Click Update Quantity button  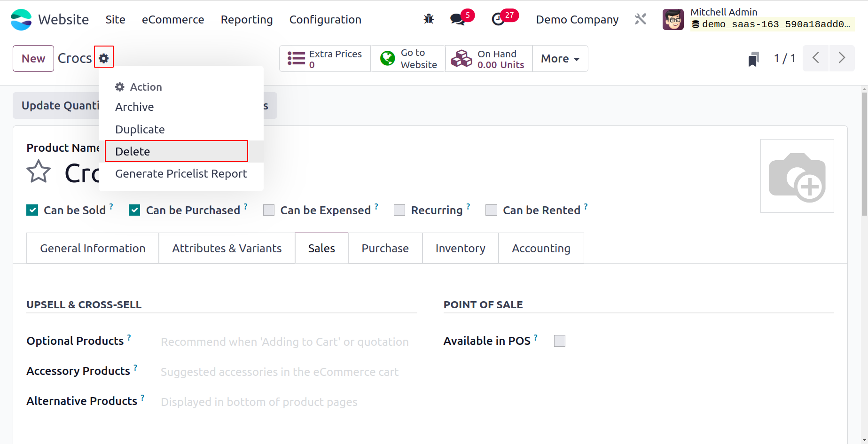[x=55, y=105]
